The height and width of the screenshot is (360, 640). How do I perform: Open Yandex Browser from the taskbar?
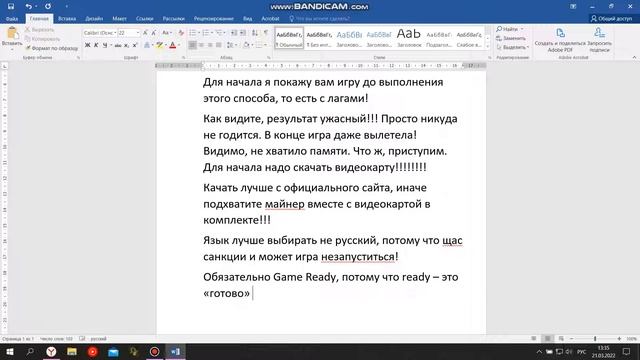point(51,351)
